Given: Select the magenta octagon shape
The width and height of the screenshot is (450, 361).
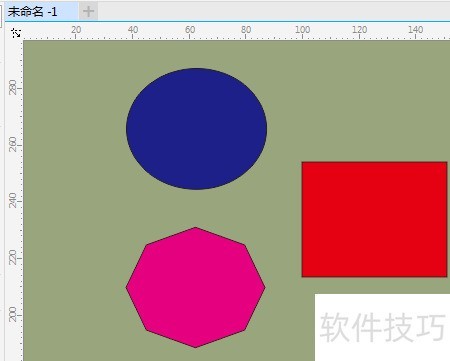Looking at the screenshot, I should 196,287.
